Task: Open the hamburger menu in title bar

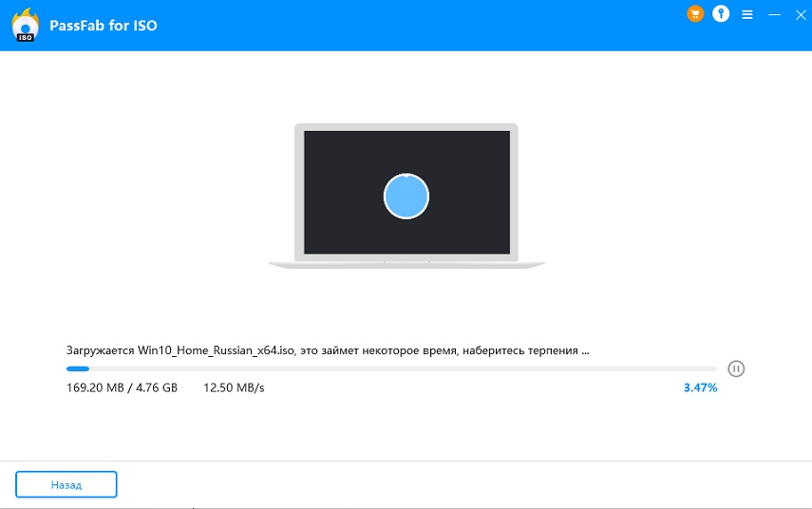Action: point(747,14)
